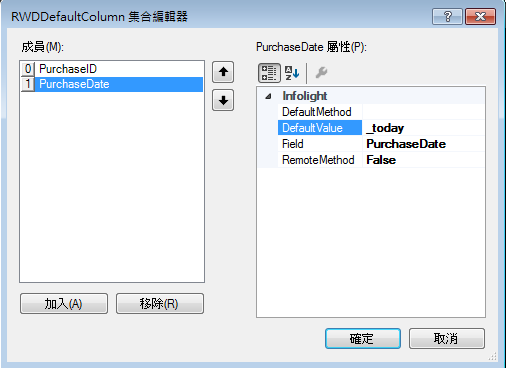Click the Infolight category header
Screen dimensions: 506x368
[305, 96]
